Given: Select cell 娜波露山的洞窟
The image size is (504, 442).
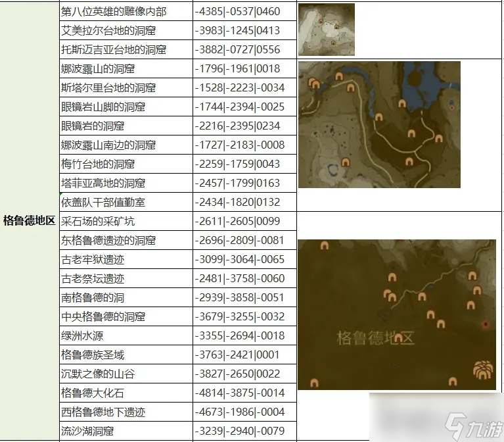Looking at the screenshot, I should (126, 68).
